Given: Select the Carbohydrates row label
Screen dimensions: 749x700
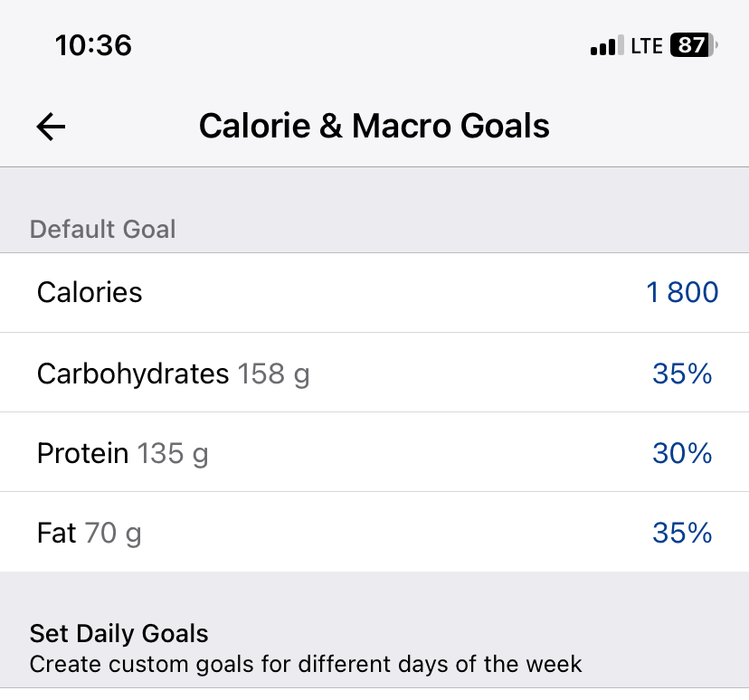Looking at the screenshot, I should 133,373.
